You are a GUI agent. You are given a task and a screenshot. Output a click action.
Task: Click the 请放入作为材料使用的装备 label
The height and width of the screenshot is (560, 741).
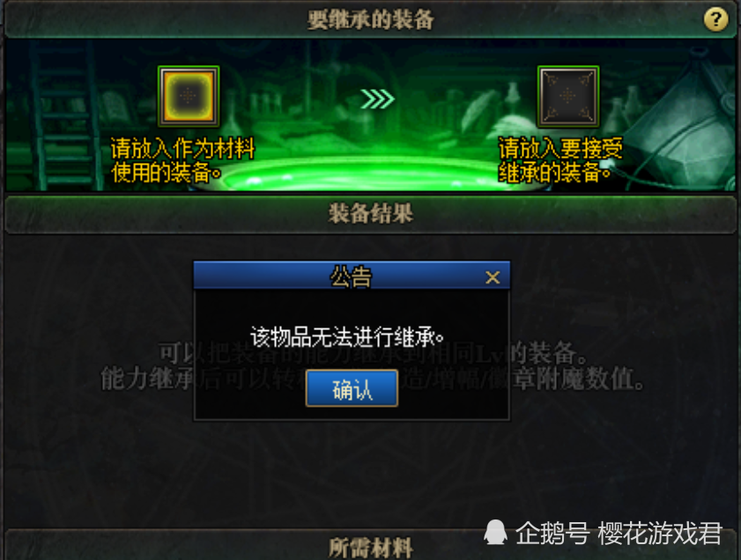click(182, 160)
